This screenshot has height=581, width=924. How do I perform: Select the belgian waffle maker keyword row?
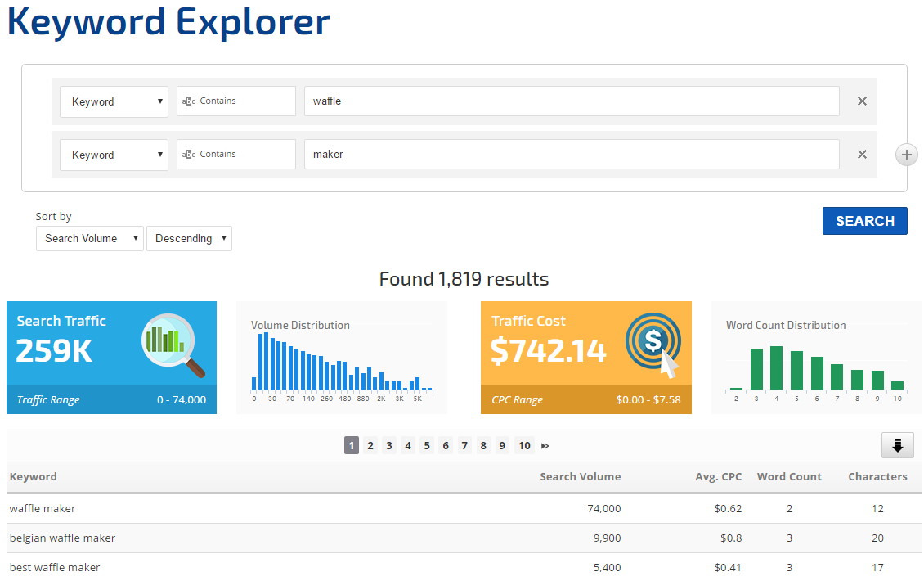[62, 538]
